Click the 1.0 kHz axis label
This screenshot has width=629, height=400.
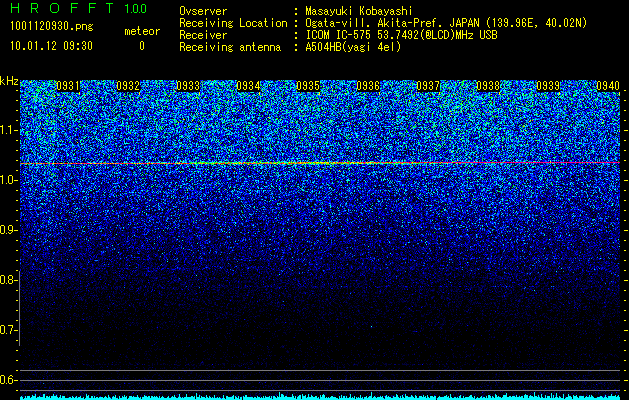(x=8, y=180)
